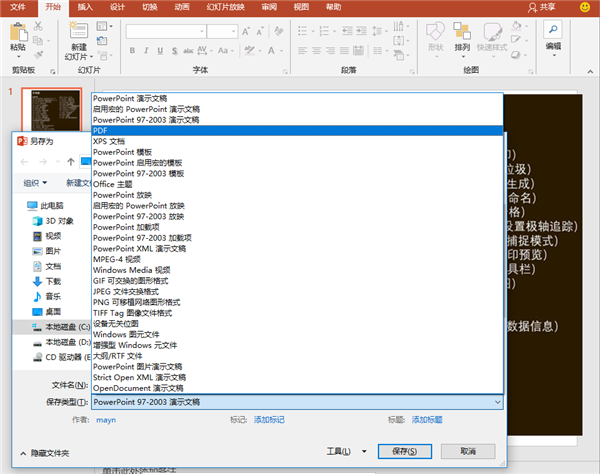Click the Forward arrow in Save As dialog
Viewport: 600px width, 474px height.
coord(43,162)
